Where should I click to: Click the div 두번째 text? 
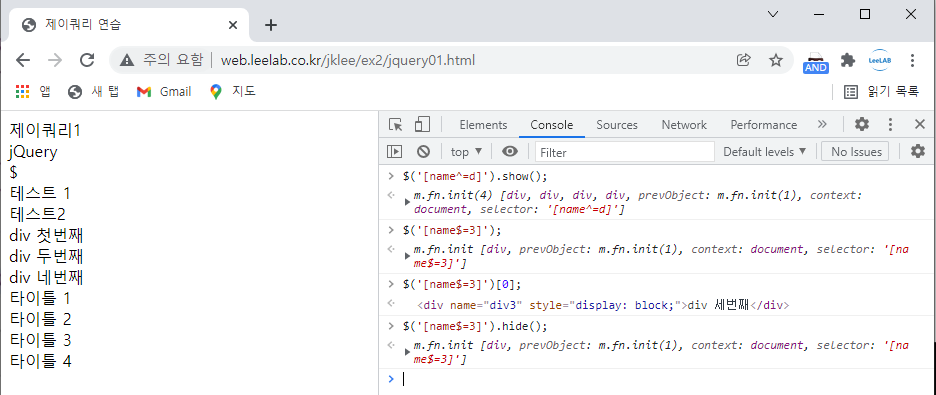click(x=47, y=256)
